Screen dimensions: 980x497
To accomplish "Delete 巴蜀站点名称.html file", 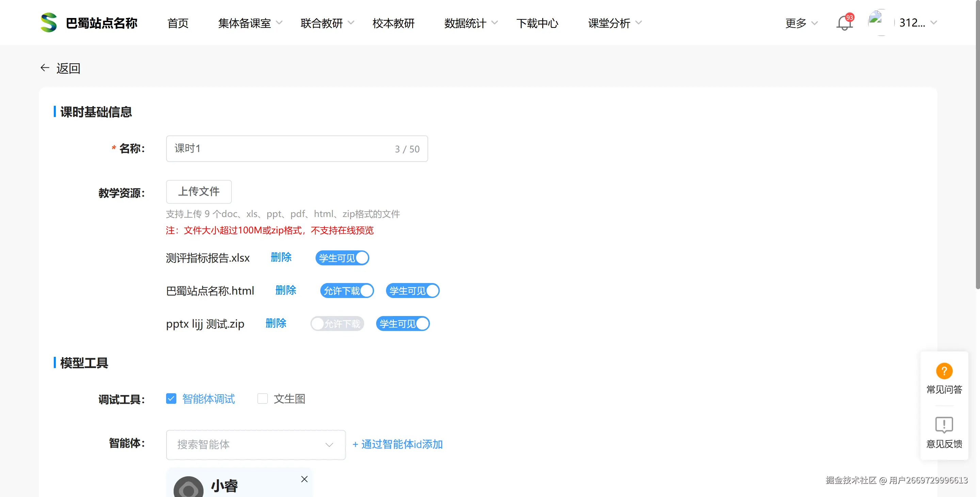I will pyautogui.click(x=286, y=290).
